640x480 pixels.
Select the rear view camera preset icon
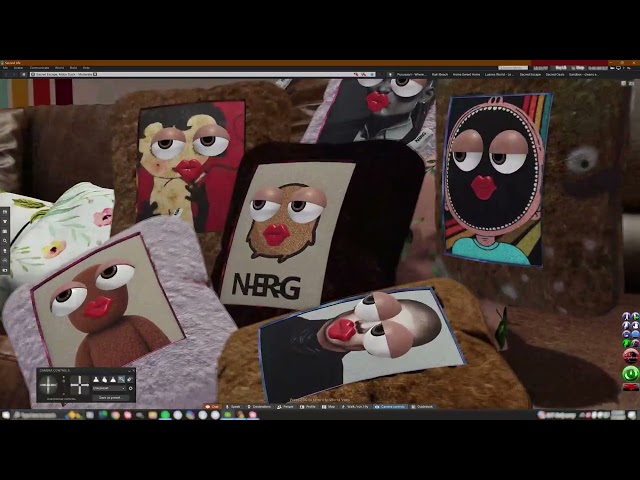coord(113,380)
